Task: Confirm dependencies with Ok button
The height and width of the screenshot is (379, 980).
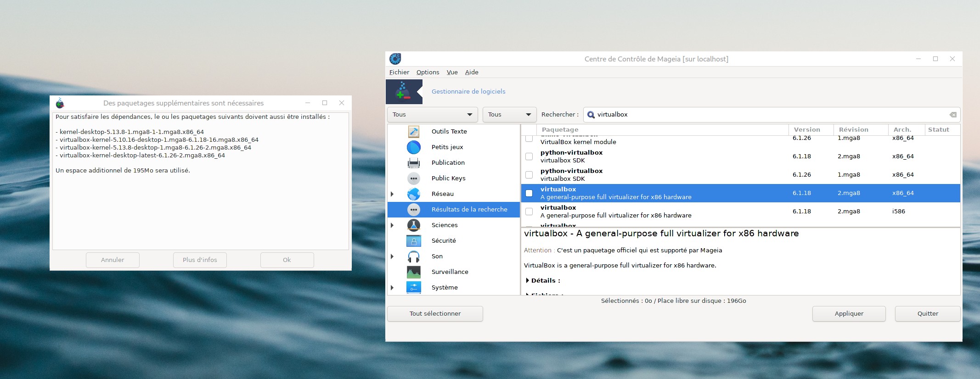Action: pyautogui.click(x=287, y=260)
